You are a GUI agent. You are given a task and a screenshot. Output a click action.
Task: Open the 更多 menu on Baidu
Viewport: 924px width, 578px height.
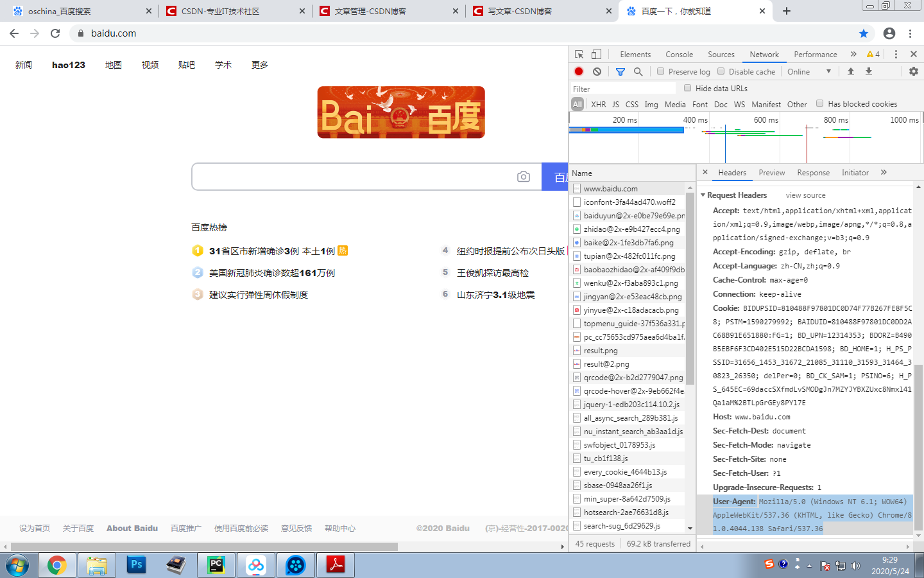click(260, 65)
